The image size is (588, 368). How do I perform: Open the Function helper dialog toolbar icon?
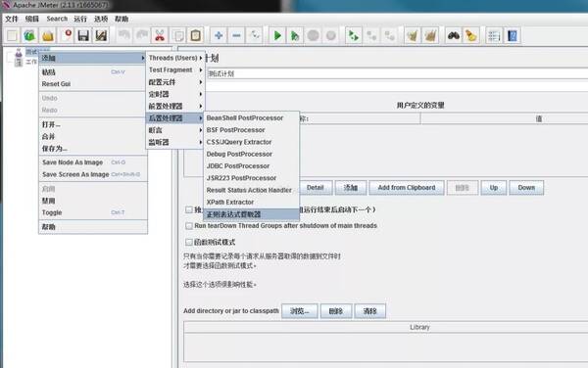[x=494, y=35]
